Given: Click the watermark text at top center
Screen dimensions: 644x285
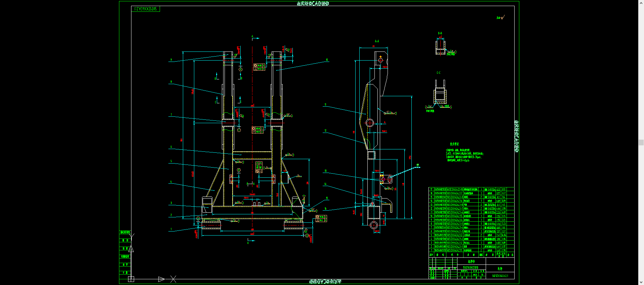Looking at the screenshot, I should [313, 3].
